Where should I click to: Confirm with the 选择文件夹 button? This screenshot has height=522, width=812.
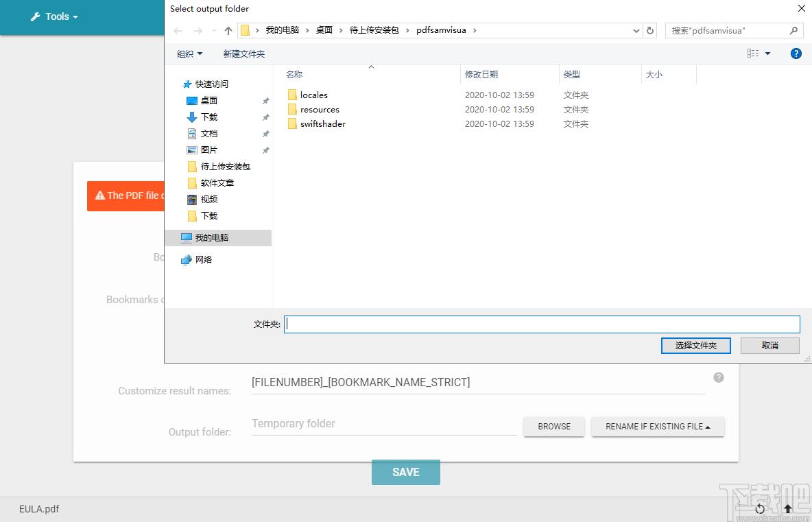[695, 346]
